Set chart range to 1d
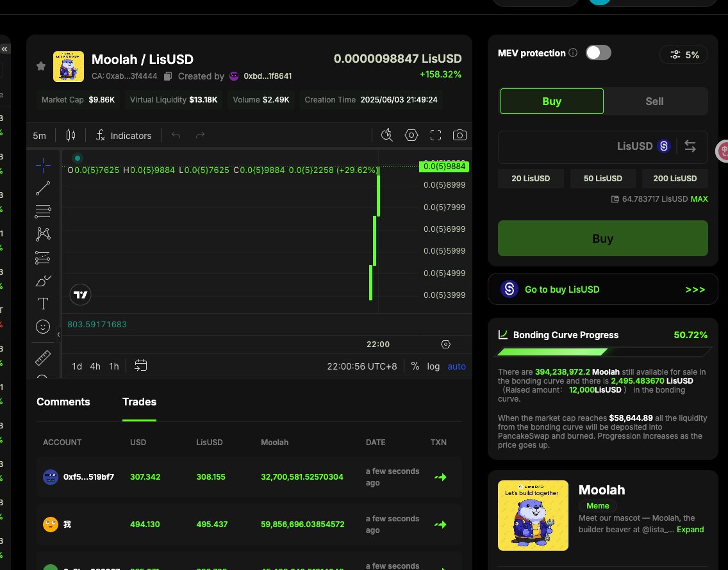The width and height of the screenshot is (728, 570). (x=77, y=366)
